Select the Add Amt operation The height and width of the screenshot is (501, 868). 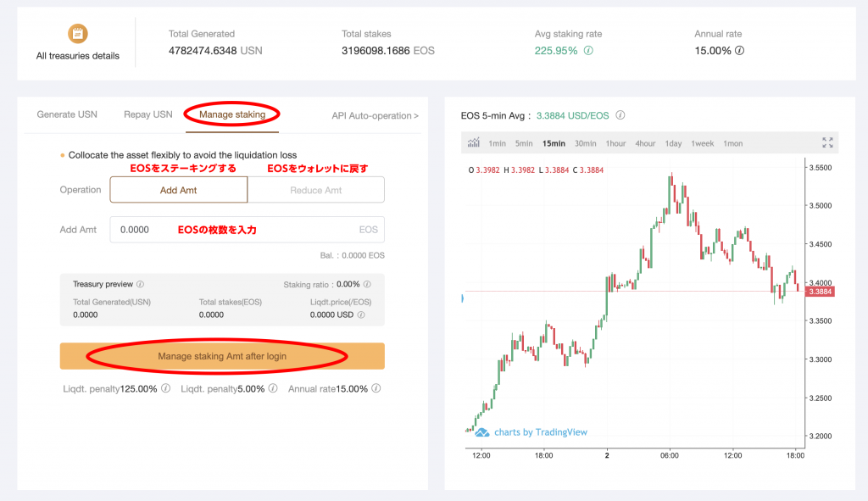click(179, 190)
